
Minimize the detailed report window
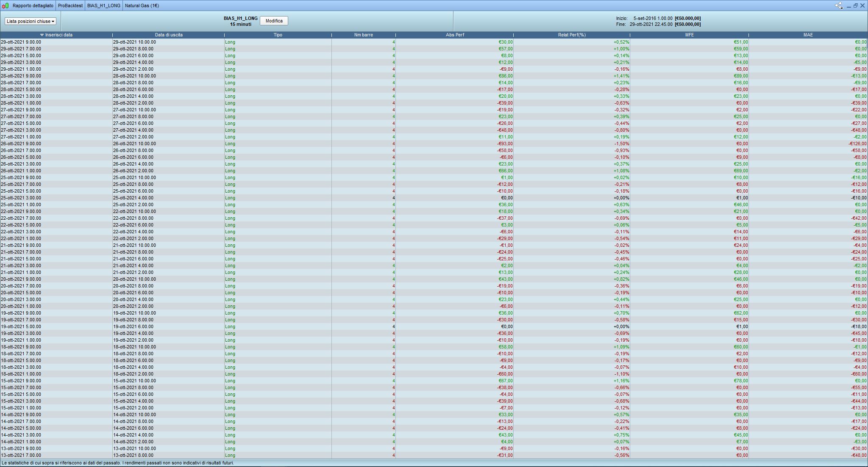(849, 6)
